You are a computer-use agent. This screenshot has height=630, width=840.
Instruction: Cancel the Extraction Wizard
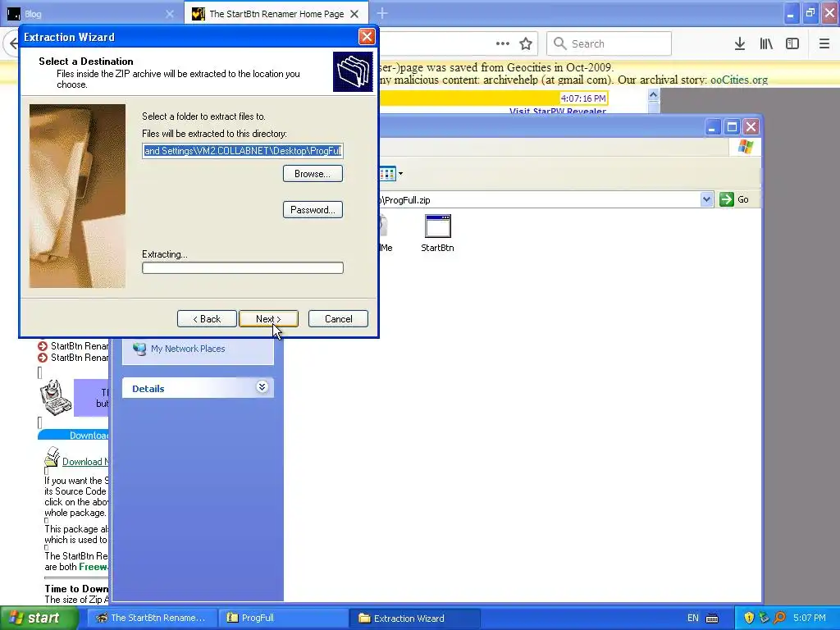[338, 319]
